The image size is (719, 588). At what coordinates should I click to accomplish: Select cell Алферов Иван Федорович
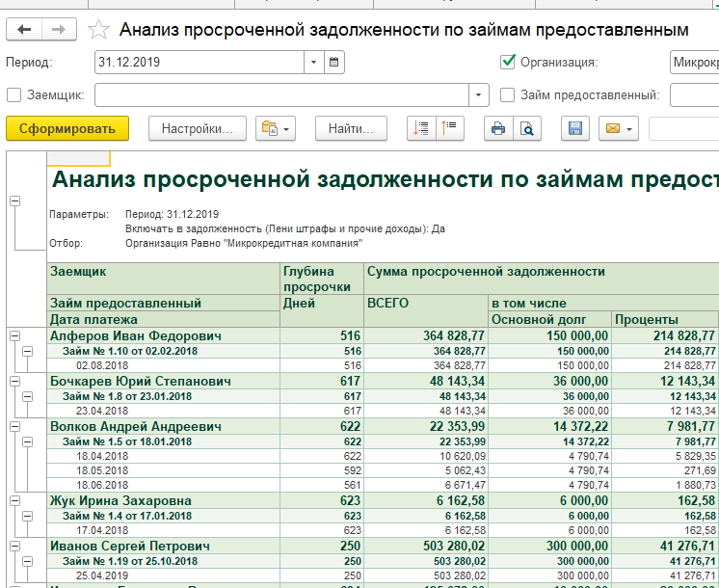[163, 335]
